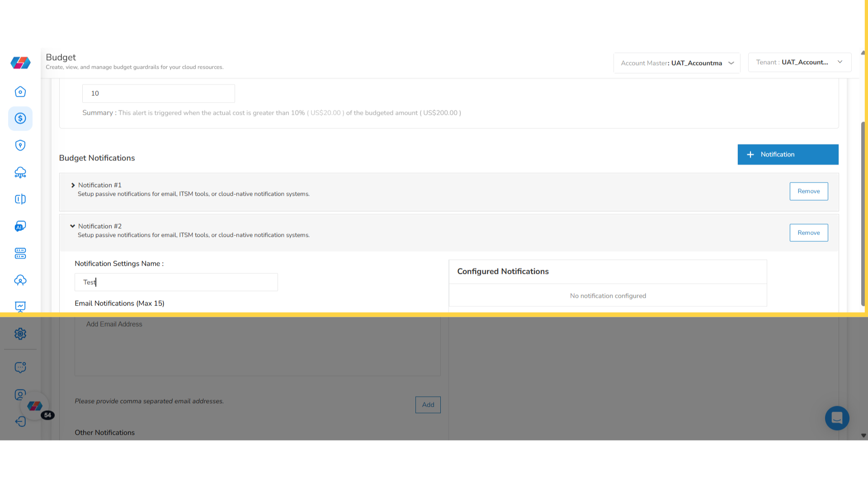Click the Budget page title
The image size is (868, 488).
tap(61, 57)
